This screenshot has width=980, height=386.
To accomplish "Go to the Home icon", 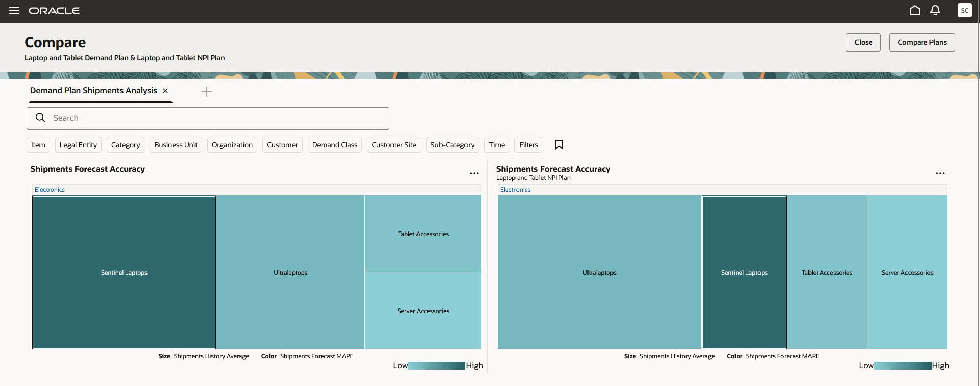I will click(915, 11).
